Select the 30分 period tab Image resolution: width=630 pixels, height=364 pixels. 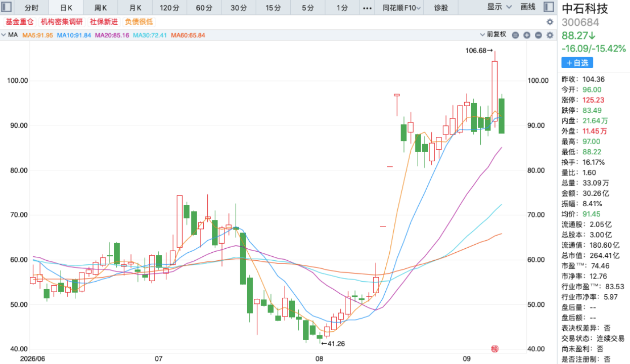(x=238, y=8)
